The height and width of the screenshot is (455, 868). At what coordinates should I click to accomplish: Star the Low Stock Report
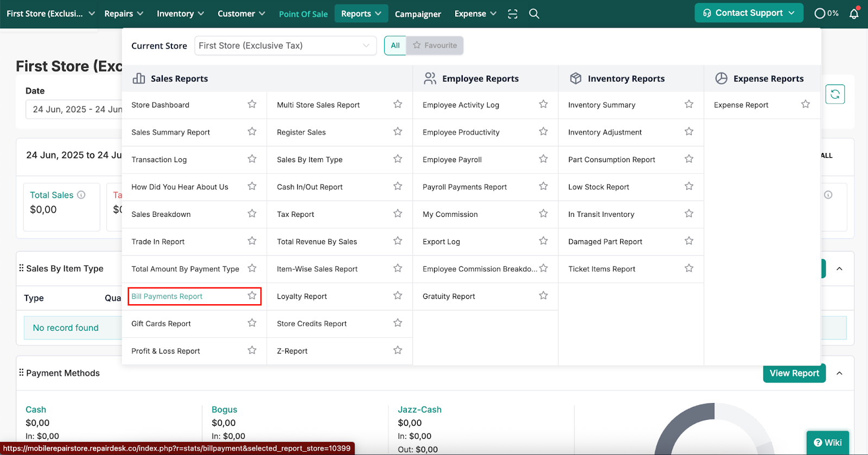click(x=689, y=187)
